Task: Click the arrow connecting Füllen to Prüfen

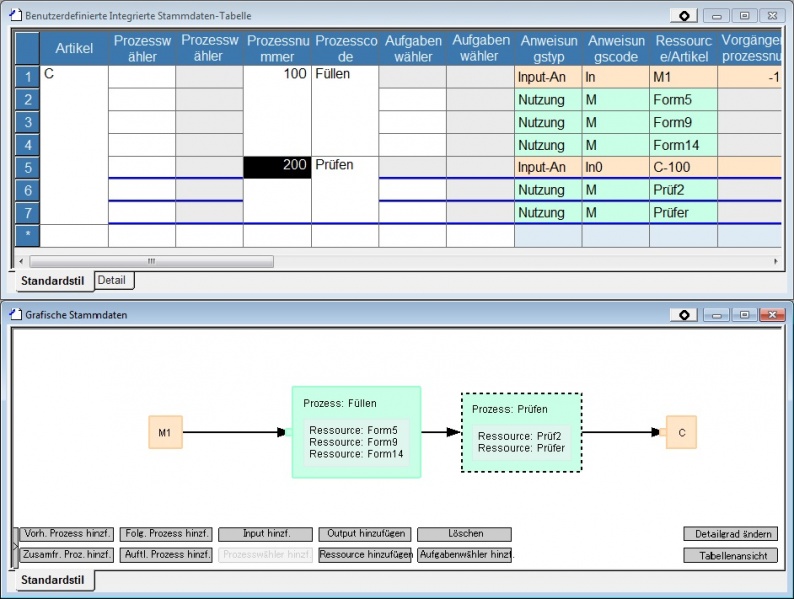Action: [x=440, y=433]
